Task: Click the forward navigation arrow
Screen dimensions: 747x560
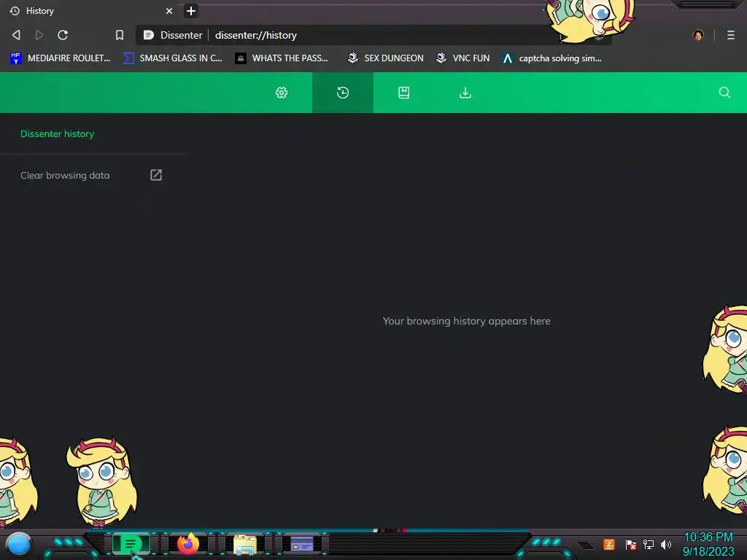Action: 39,35
